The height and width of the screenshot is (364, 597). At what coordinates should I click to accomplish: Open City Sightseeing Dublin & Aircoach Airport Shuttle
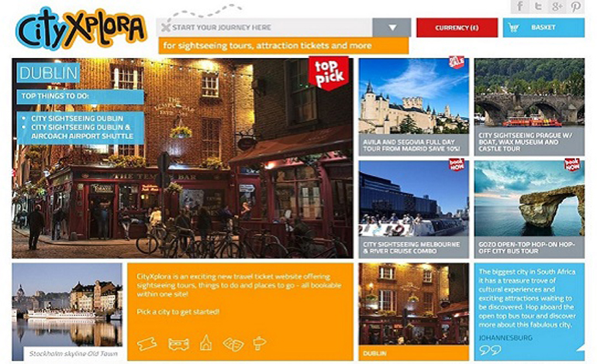click(82, 132)
